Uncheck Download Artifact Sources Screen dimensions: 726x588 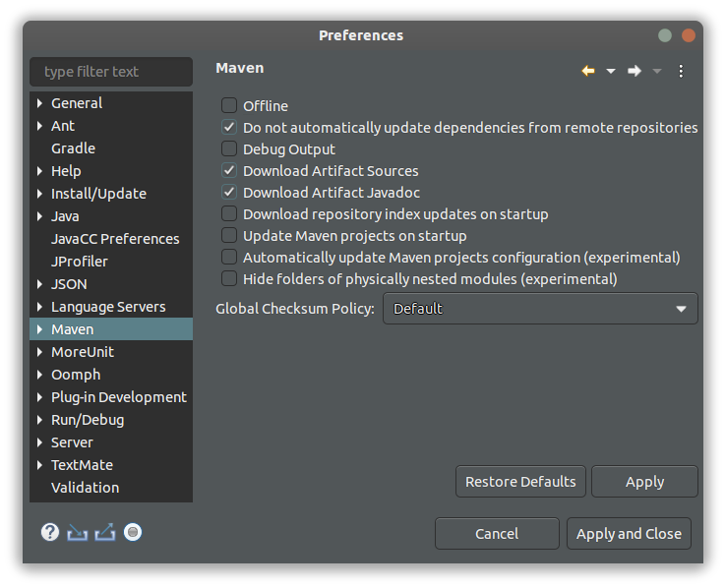point(229,171)
